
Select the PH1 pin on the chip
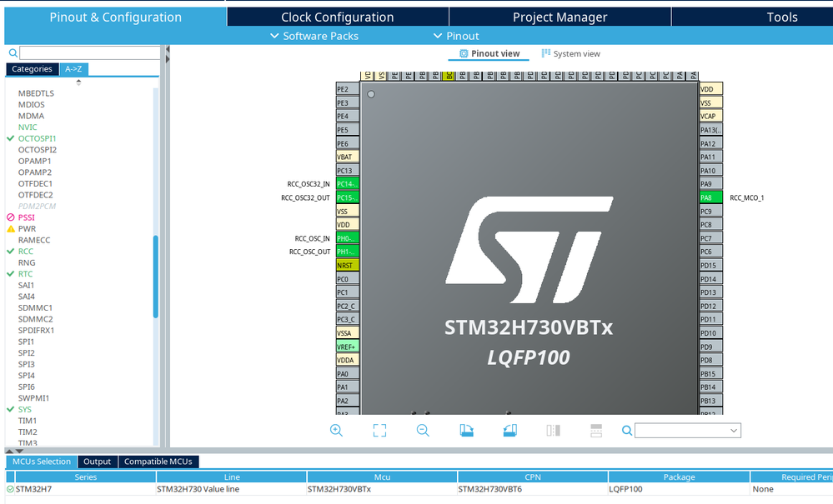click(348, 252)
